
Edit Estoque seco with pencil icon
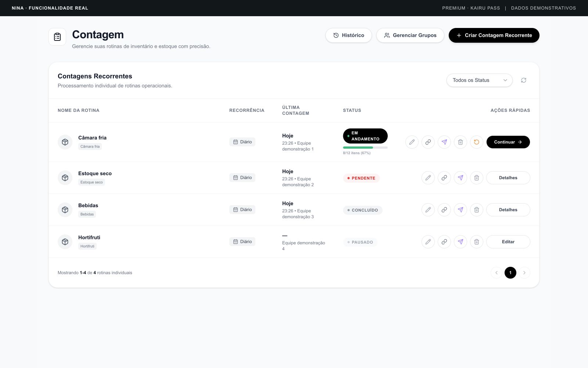pyautogui.click(x=428, y=178)
